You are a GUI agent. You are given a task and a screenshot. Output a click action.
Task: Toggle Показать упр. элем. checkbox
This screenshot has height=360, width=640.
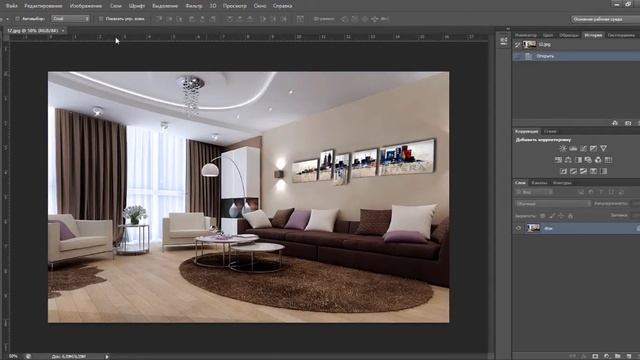coord(101,19)
